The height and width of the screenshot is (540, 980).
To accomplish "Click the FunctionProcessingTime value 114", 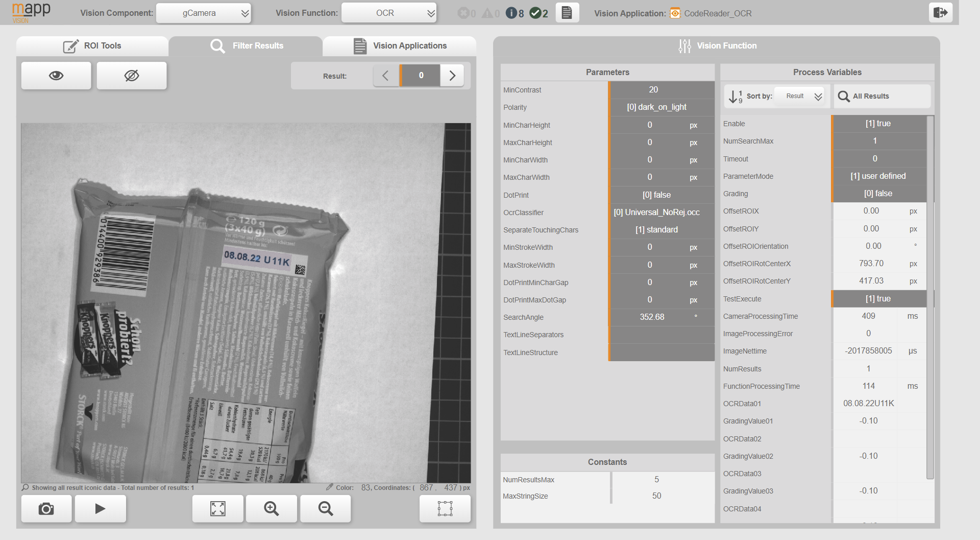I will [869, 386].
